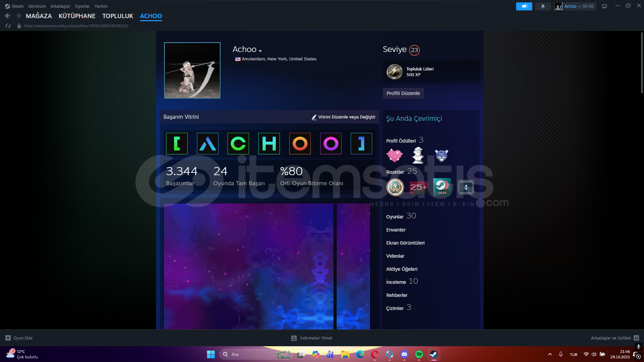This screenshot has width=644, height=362.
Task: Open the Profil Ödülleri link
Action: point(401,141)
